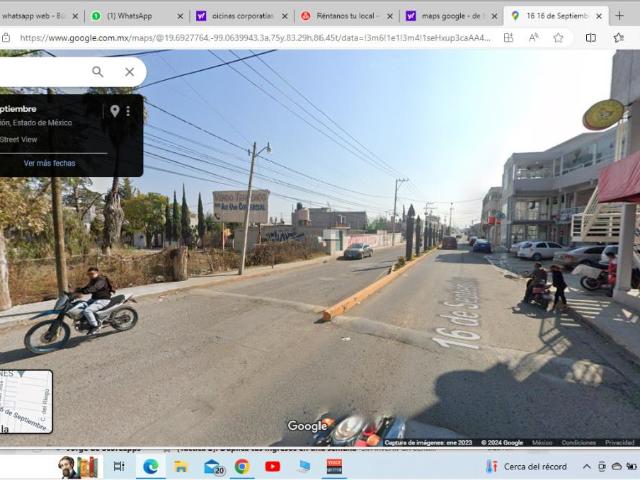Open the Mail app with 20 badge

pyautogui.click(x=214, y=467)
